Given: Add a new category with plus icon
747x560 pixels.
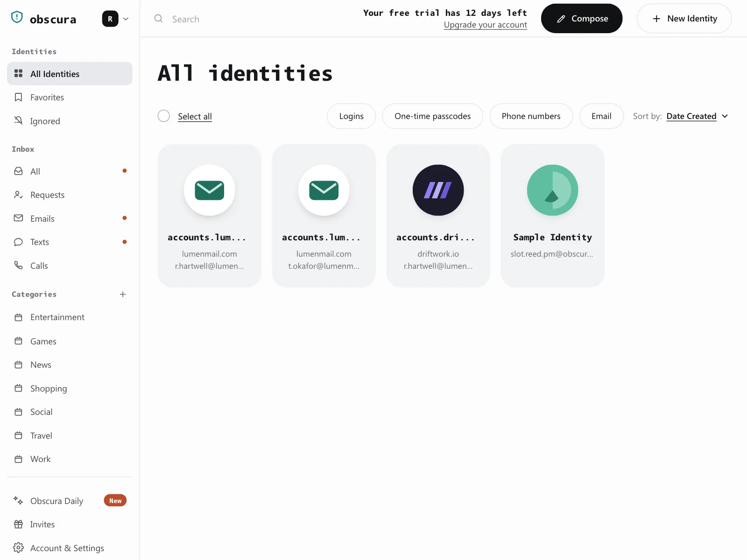Looking at the screenshot, I should point(123,294).
